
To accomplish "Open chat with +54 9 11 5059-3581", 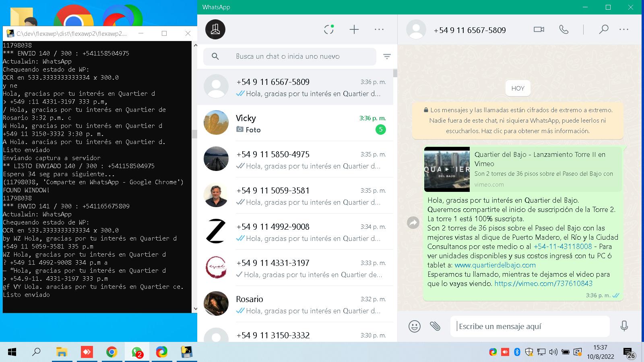I will click(295, 195).
